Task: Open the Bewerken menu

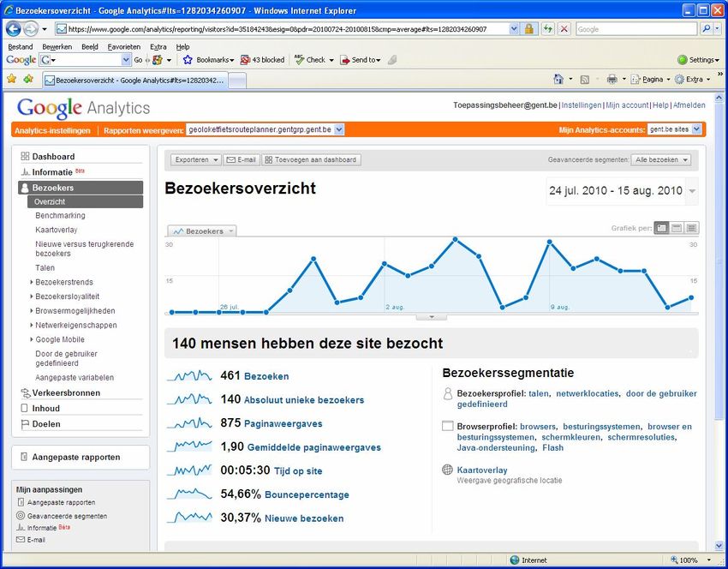Action: (x=57, y=47)
